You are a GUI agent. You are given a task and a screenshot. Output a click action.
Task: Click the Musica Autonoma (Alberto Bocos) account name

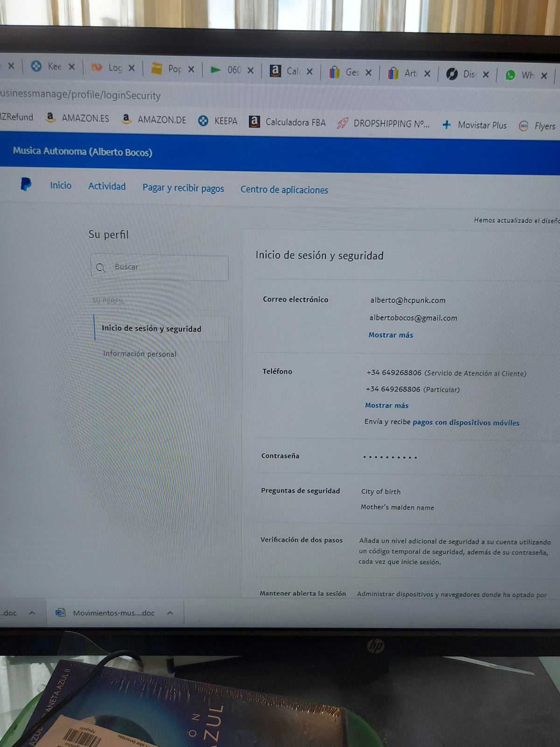pos(83,152)
